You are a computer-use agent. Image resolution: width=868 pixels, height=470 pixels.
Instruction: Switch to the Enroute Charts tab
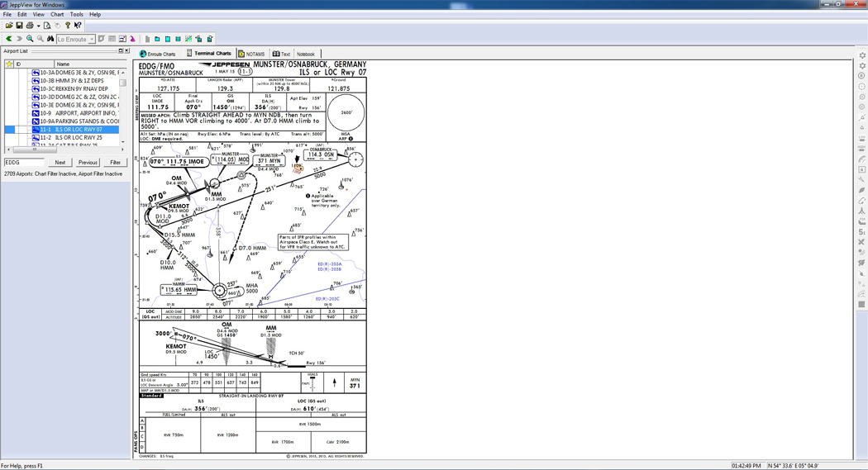click(157, 54)
